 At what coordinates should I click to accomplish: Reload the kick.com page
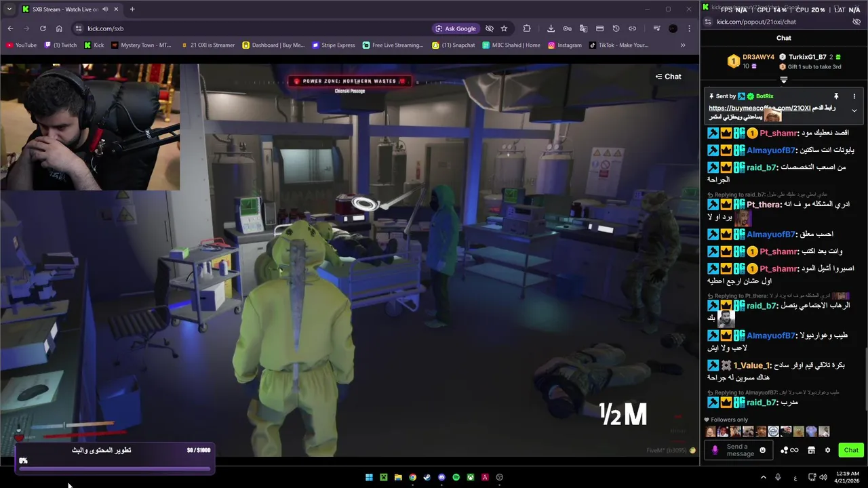(43, 28)
